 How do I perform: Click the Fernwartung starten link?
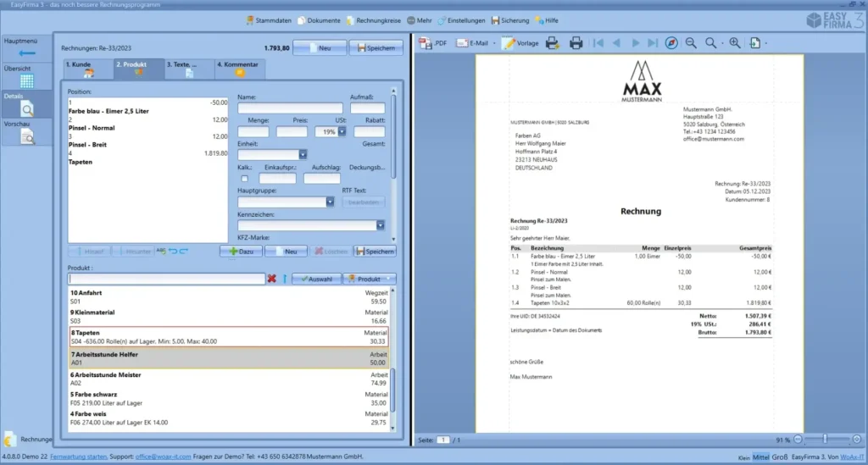(x=79, y=457)
